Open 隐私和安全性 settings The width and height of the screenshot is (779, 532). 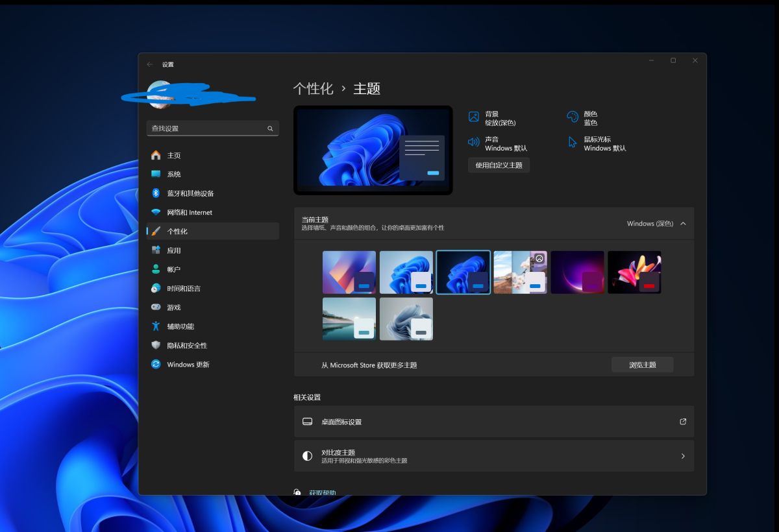[x=213, y=345]
